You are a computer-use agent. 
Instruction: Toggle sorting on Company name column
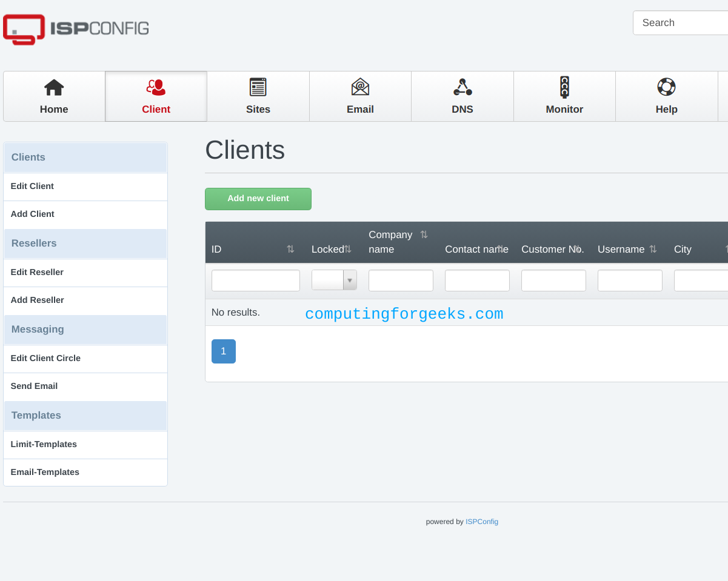(423, 234)
